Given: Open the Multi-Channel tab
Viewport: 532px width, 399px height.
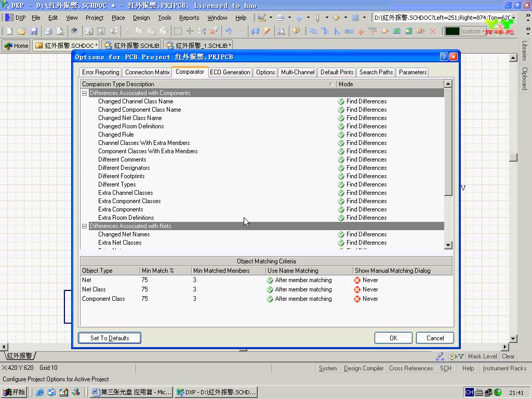Looking at the screenshot, I should point(298,72).
